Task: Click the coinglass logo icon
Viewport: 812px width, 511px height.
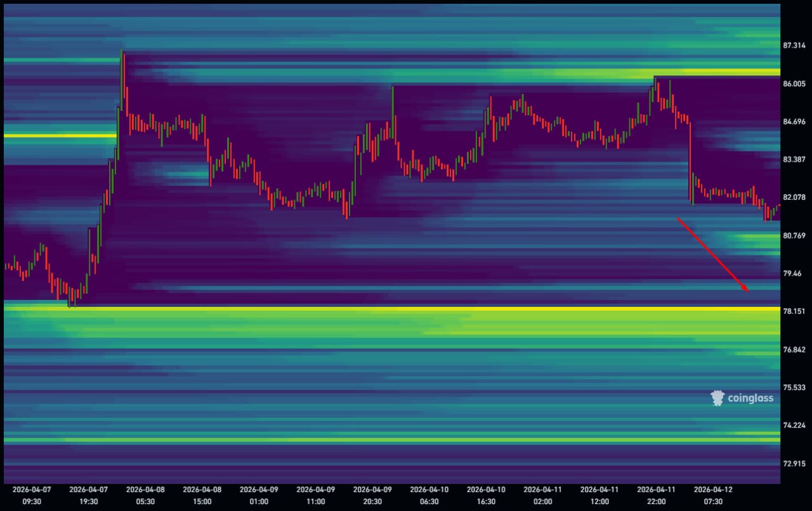Action: [717, 398]
